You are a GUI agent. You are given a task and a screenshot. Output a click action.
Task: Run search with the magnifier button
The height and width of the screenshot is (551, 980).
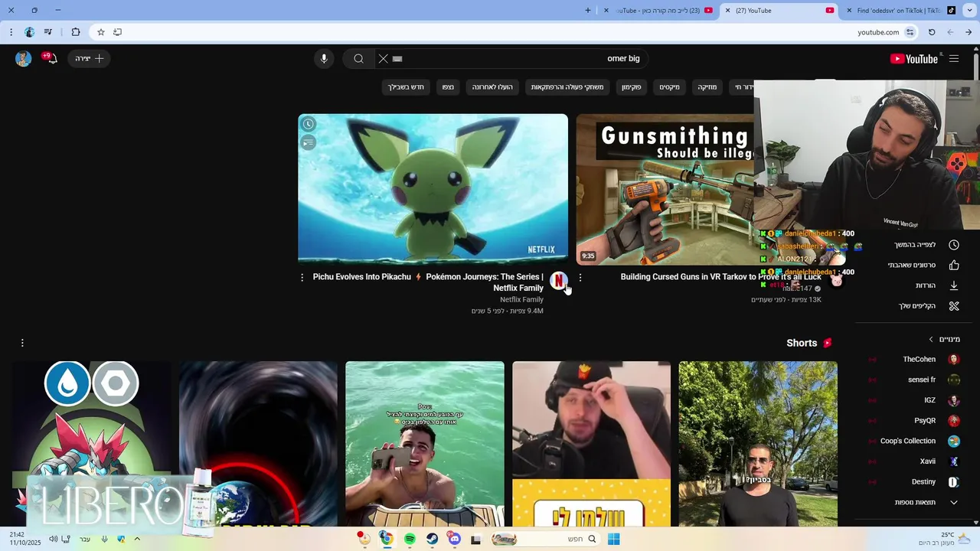pyautogui.click(x=358, y=59)
